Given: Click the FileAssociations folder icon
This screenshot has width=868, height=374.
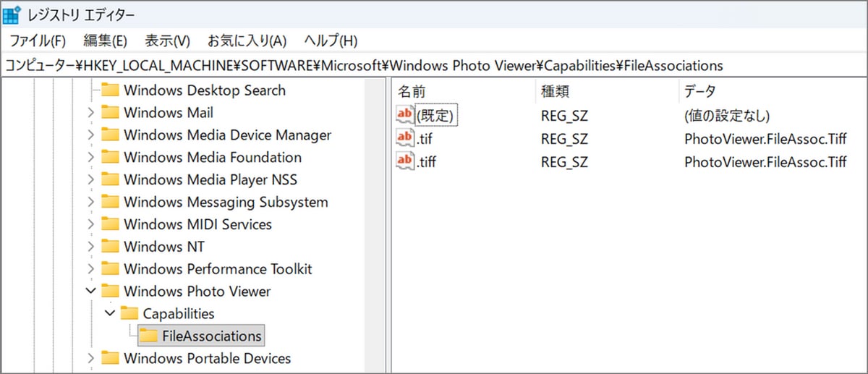Looking at the screenshot, I should pyautogui.click(x=148, y=336).
